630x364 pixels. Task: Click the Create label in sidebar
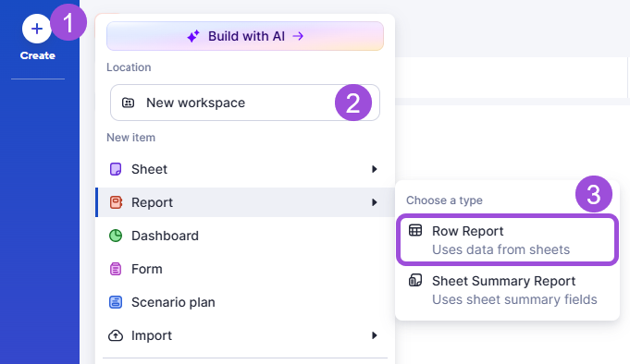click(x=38, y=55)
